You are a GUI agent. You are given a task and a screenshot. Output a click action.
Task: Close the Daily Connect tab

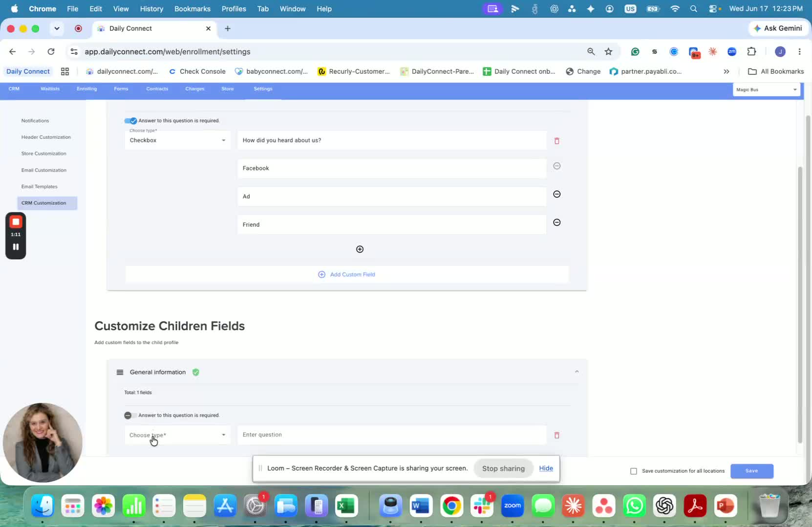click(x=208, y=28)
